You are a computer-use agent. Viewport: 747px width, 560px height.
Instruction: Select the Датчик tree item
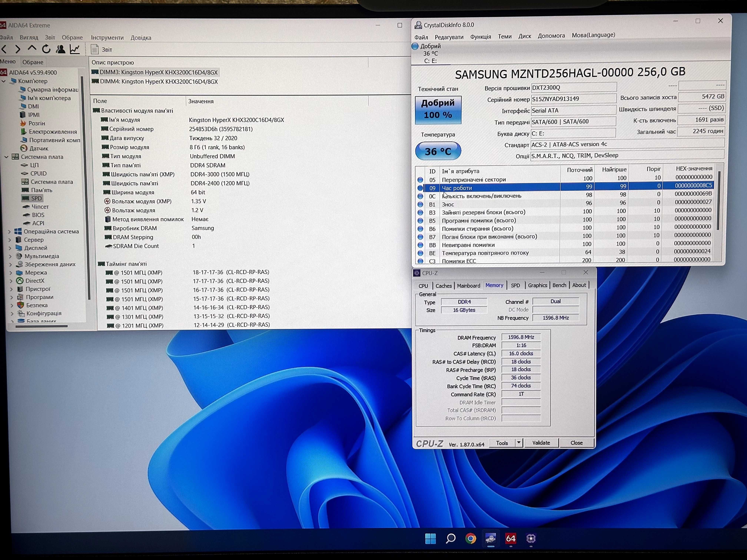34,149
